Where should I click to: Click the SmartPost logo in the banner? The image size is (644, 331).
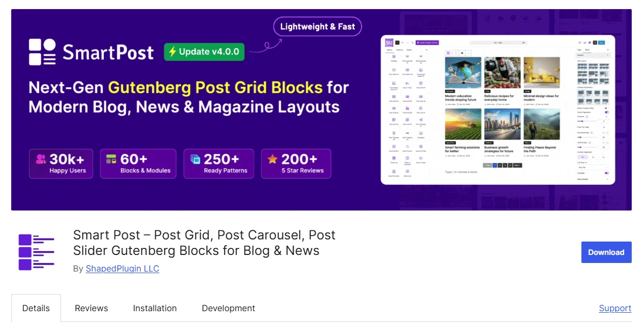click(91, 52)
